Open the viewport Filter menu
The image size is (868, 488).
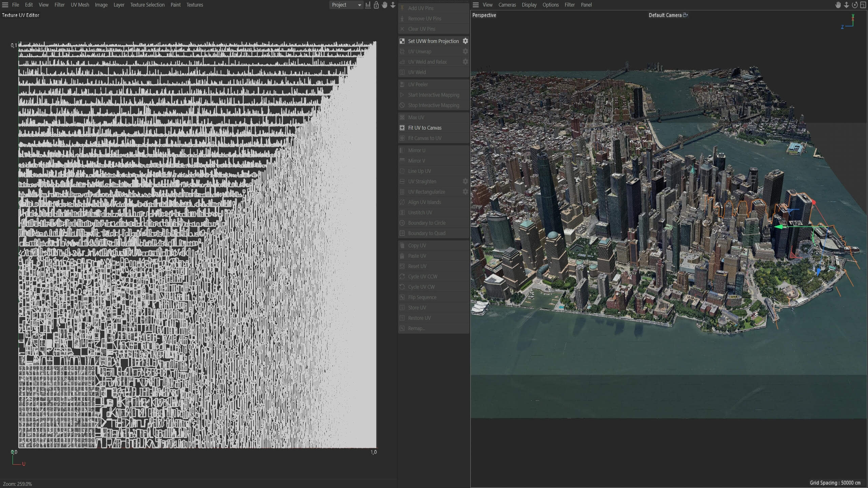click(570, 5)
